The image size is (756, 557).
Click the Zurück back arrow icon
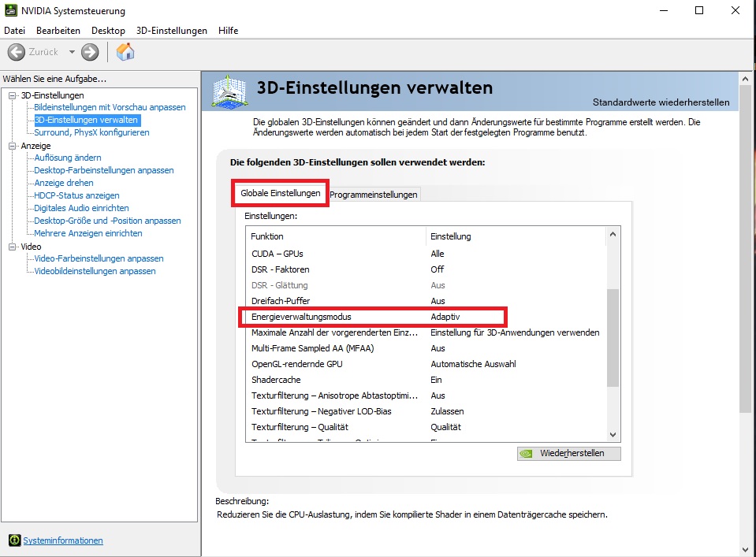[17, 52]
